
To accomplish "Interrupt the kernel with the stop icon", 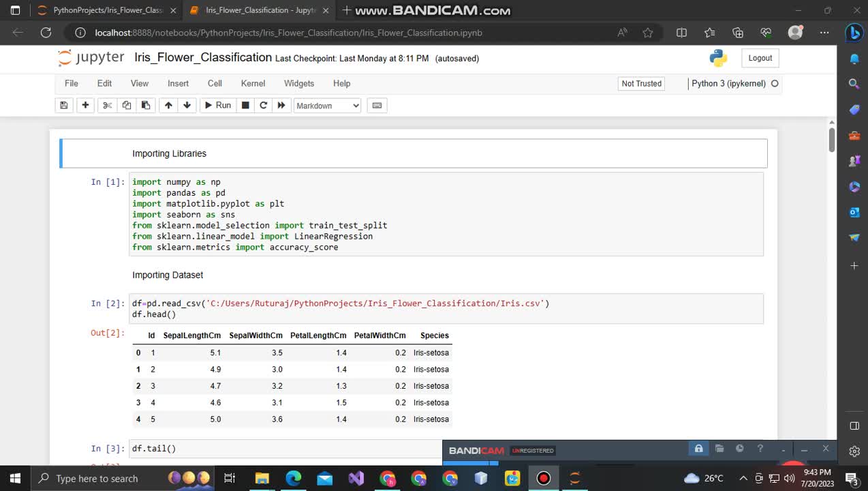I will [x=245, y=105].
